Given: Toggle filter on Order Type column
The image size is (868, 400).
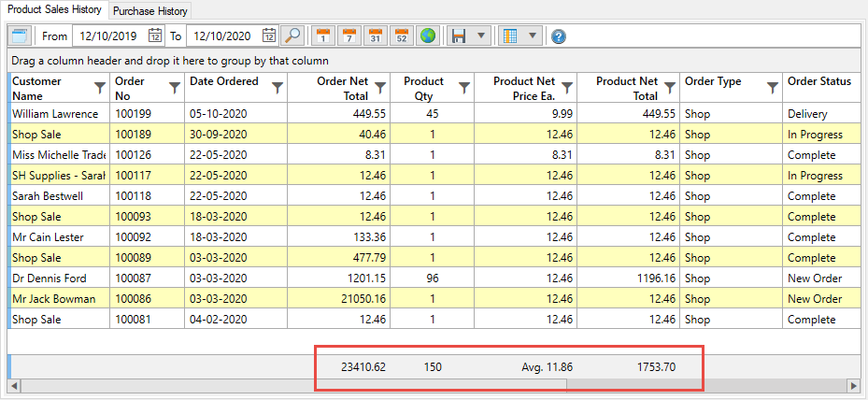Looking at the screenshot, I should 773,88.
